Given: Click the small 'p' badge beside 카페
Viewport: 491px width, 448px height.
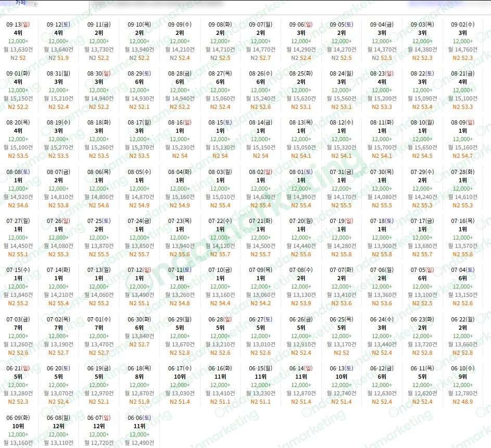Looking at the screenshot, I should point(35,4).
